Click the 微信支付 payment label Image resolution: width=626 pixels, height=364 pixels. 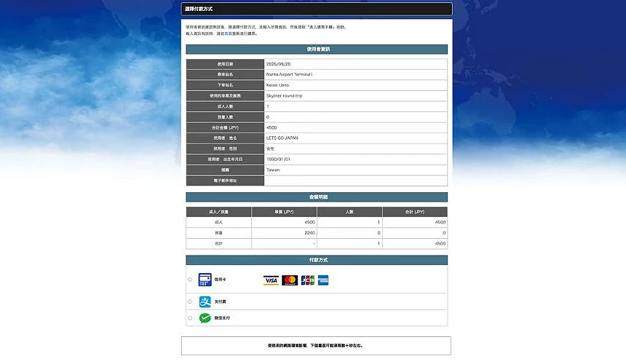tap(222, 318)
